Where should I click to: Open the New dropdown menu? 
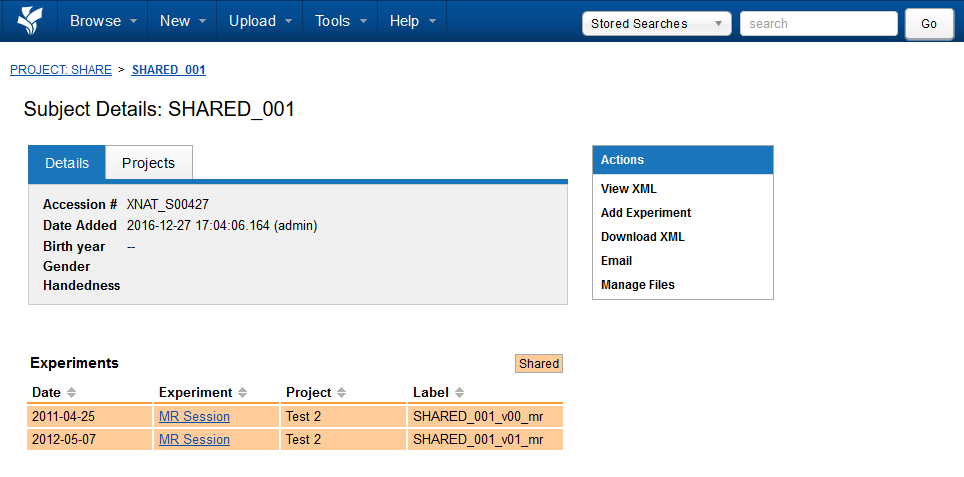183,21
